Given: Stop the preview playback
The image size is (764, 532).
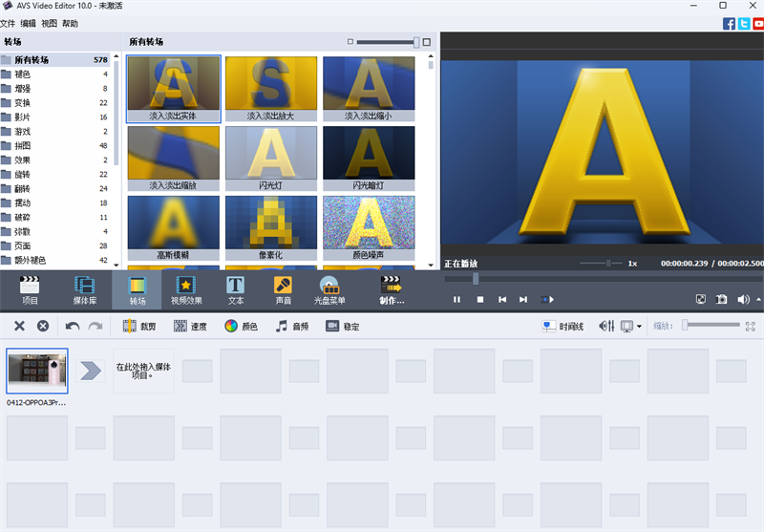Looking at the screenshot, I should pyautogui.click(x=479, y=300).
